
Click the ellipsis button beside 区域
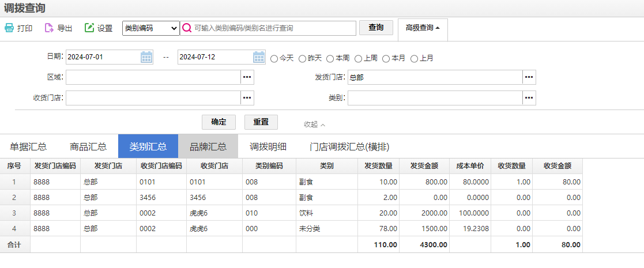tap(247, 77)
